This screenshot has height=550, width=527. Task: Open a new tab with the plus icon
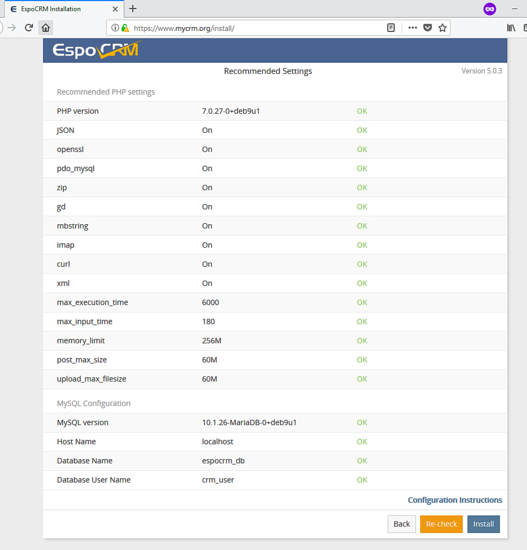click(133, 9)
